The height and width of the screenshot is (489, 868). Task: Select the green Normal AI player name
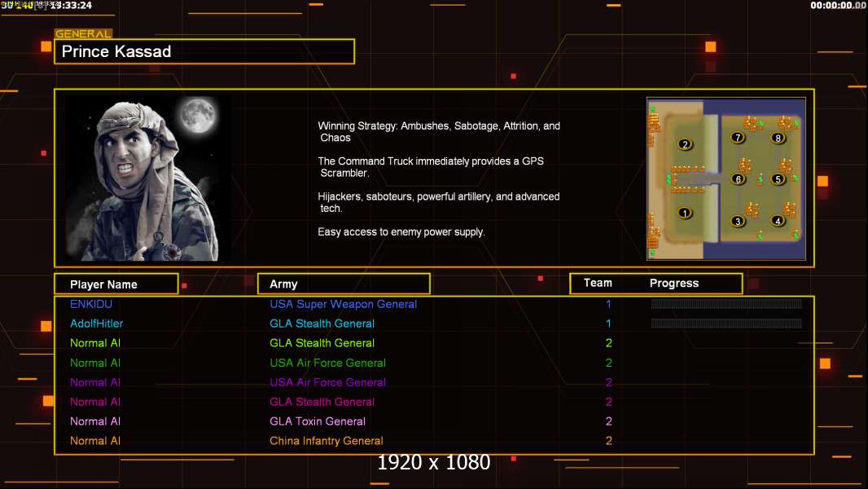(x=95, y=363)
